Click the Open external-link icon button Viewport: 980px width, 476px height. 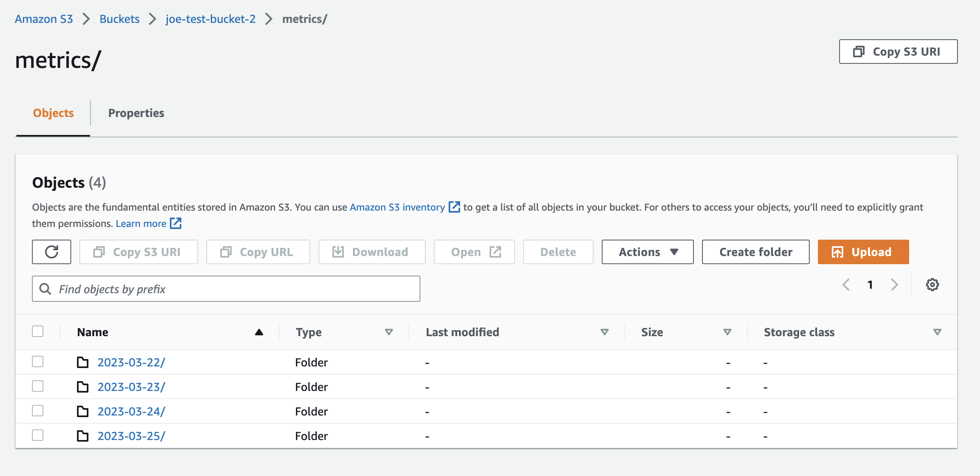click(x=496, y=252)
